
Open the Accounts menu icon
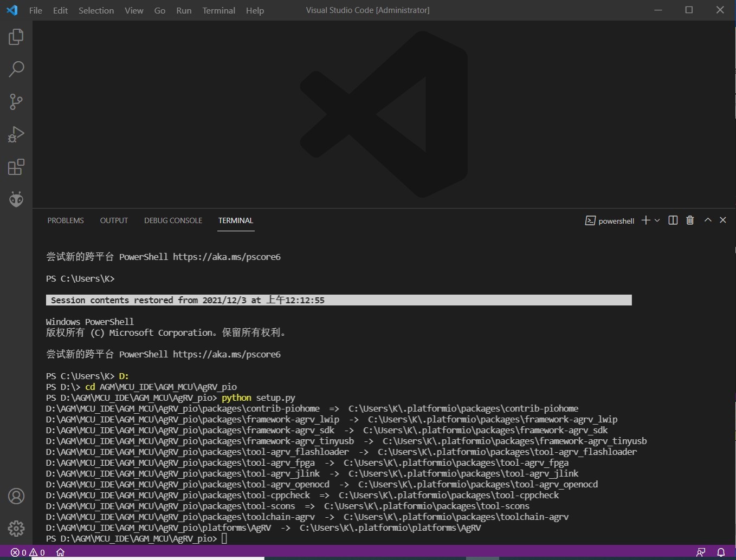pos(16,496)
